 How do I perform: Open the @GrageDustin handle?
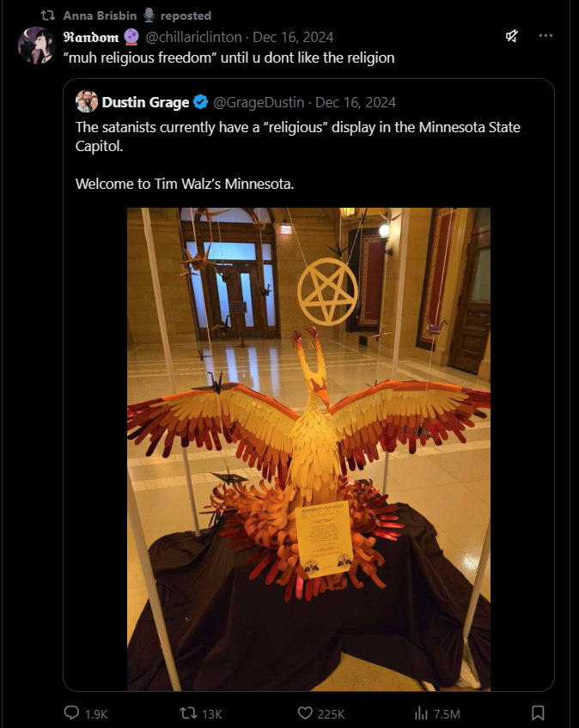[x=259, y=102]
